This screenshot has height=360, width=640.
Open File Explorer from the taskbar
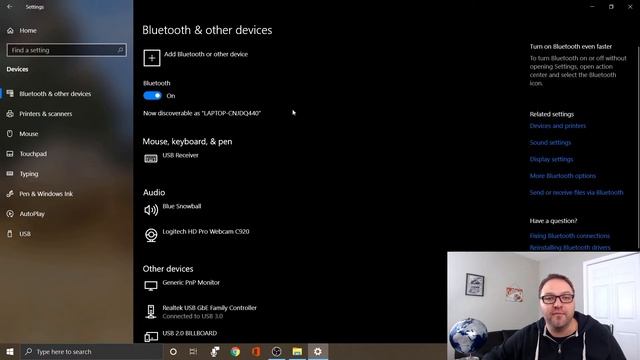click(297, 352)
